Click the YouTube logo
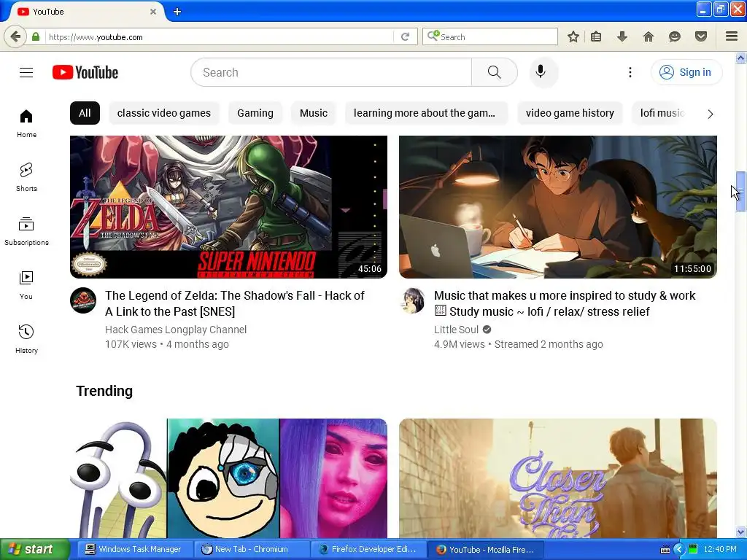This screenshot has width=747, height=560. [x=85, y=72]
